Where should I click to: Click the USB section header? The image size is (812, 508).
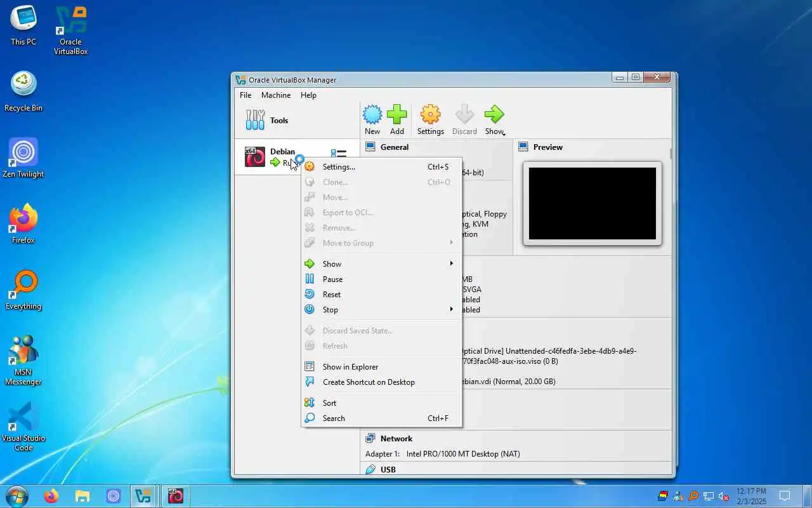coord(388,470)
